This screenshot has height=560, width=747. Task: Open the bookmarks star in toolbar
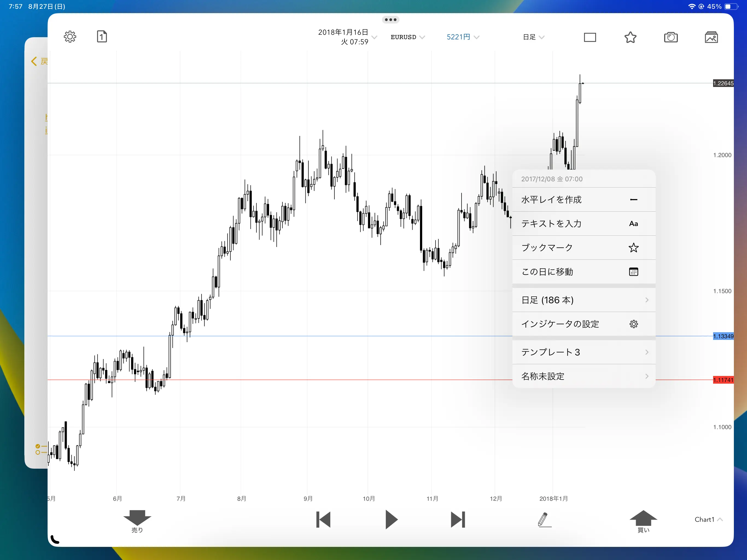[x=630, y=37]
